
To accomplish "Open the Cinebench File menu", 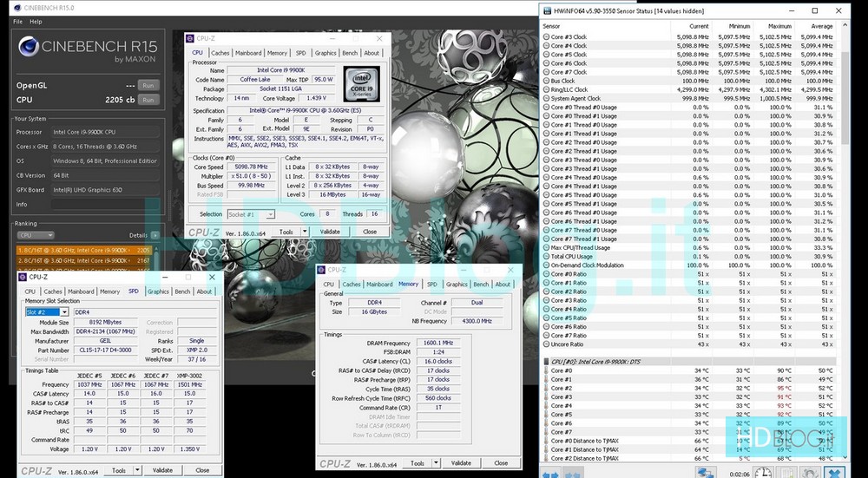I will point(16,21).
